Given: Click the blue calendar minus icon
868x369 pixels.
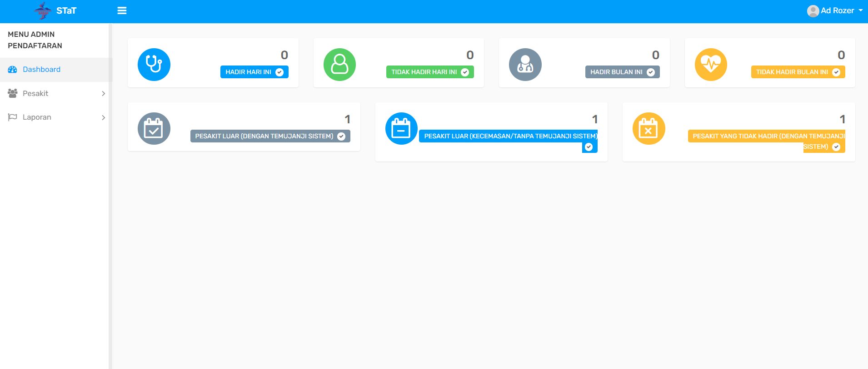Looking at the screenshot, I should (401, 129).
